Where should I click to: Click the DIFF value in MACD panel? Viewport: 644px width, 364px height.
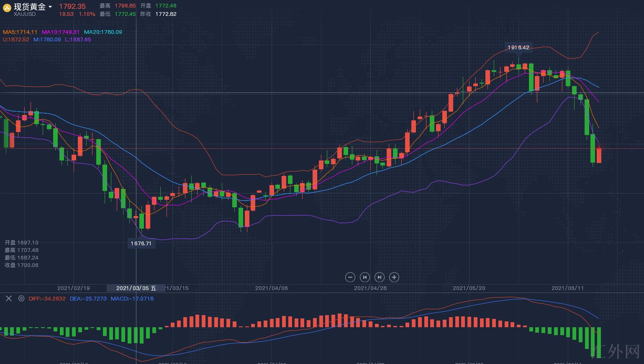tap(47, 299)
